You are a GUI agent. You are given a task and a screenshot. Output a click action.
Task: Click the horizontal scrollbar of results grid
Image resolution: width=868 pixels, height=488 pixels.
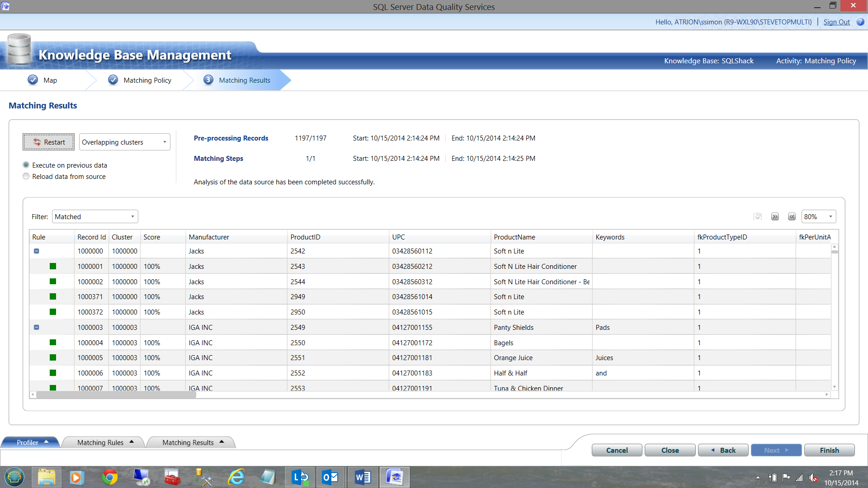tap(116, 394)
